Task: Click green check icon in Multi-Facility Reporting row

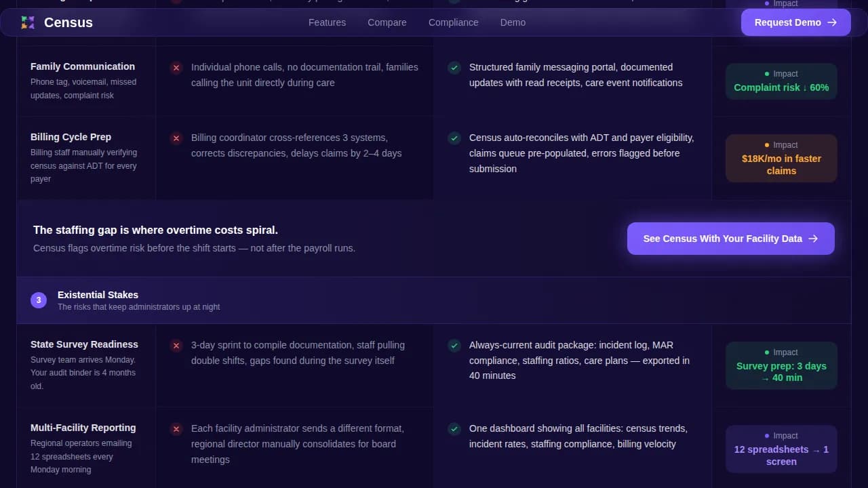Action: (x=454, y=429)
